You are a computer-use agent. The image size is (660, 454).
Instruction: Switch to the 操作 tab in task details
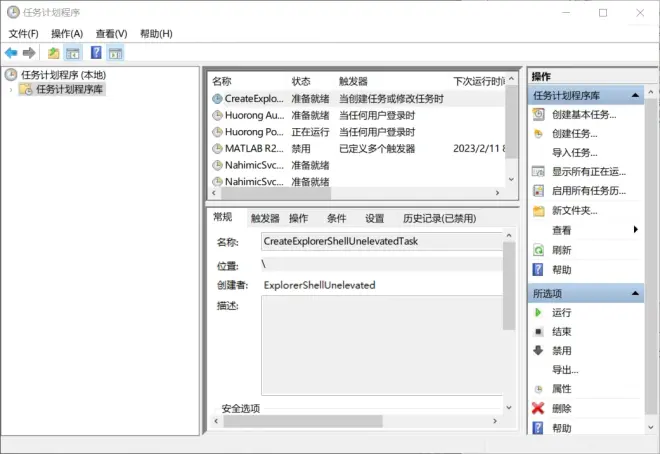pos(298,218)
